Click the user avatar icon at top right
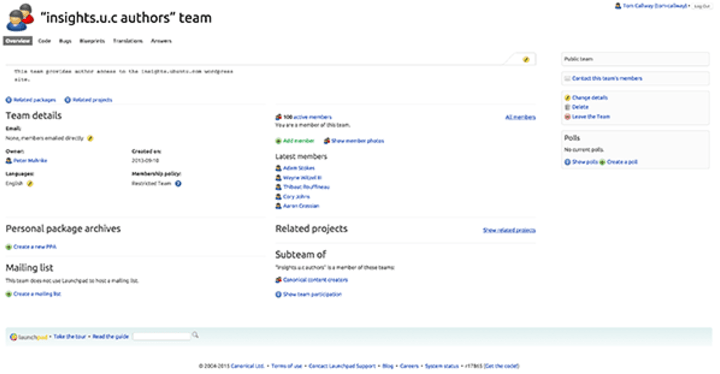The height and width of the screenshot is (374, 720). (x=618, y=6)
